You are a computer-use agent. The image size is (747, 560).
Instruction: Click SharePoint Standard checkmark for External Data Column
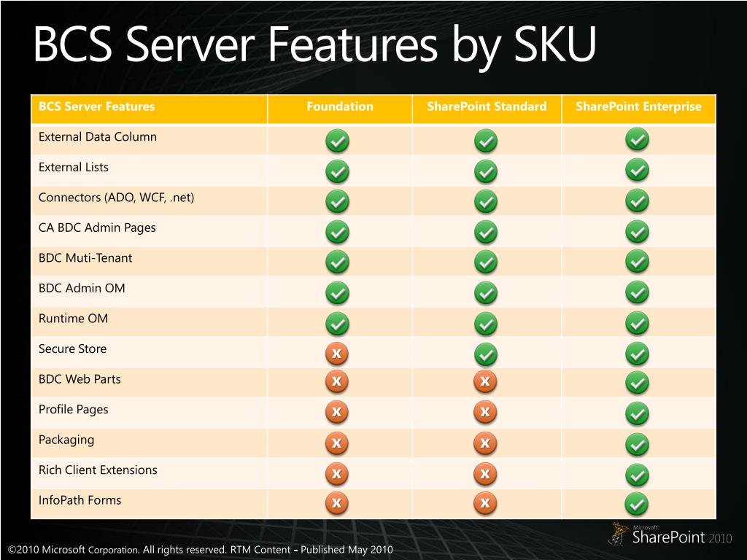coord(486,141)
